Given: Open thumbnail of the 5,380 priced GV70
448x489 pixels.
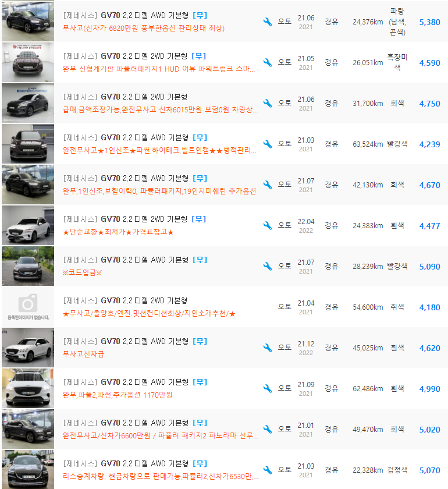Looking at the screenshot, I should pos(28,22).
